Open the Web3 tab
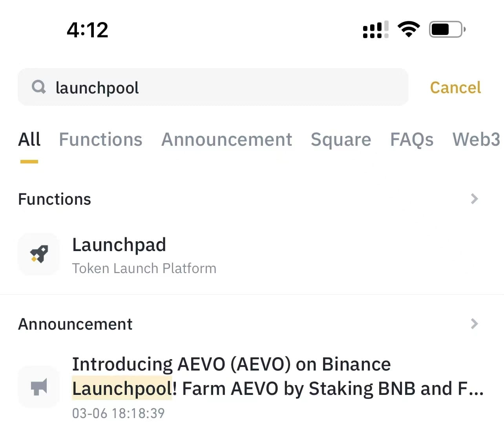504x422 pixels. point(476,140)
